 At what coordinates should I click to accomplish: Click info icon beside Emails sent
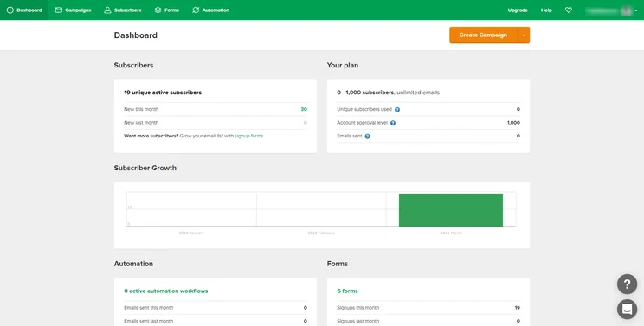(x=368, y=136)
